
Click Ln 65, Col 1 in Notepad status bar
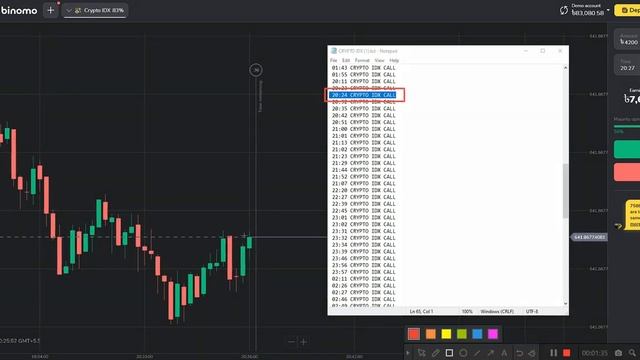click(x=421, y=311)
